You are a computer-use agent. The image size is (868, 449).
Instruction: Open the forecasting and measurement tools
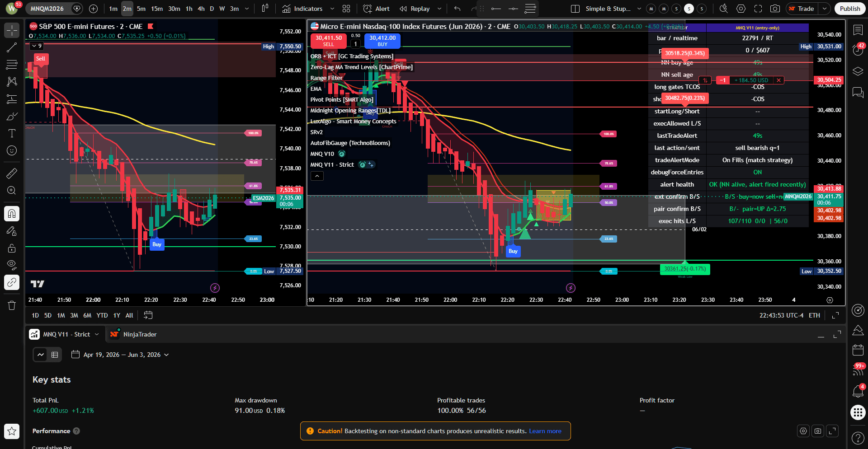click(x=12, y=99)
